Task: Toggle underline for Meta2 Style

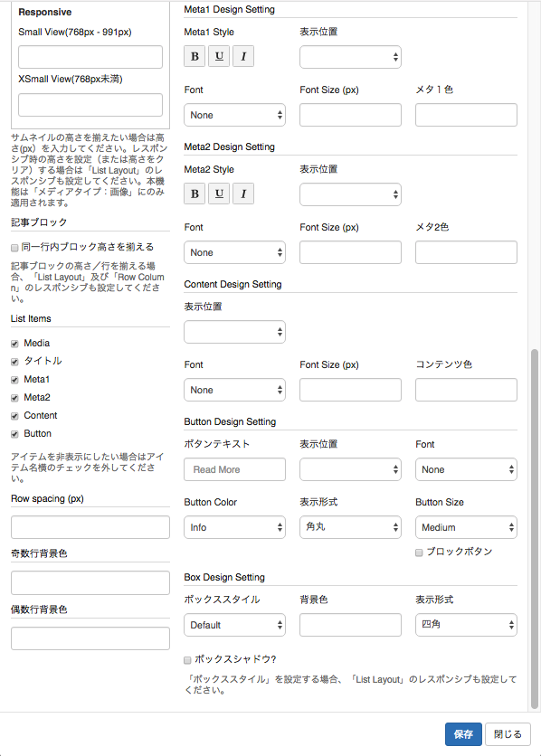Action: (x=219, y=194)
